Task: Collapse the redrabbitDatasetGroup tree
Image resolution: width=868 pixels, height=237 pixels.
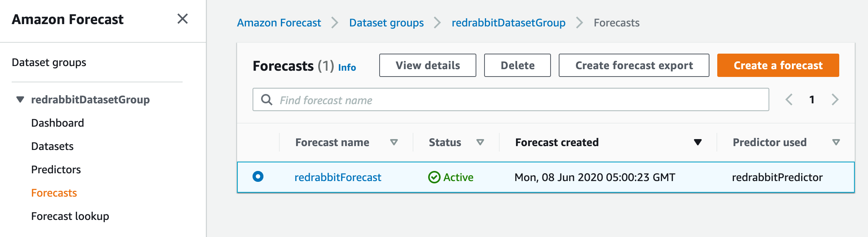Action: coord(20,99)
